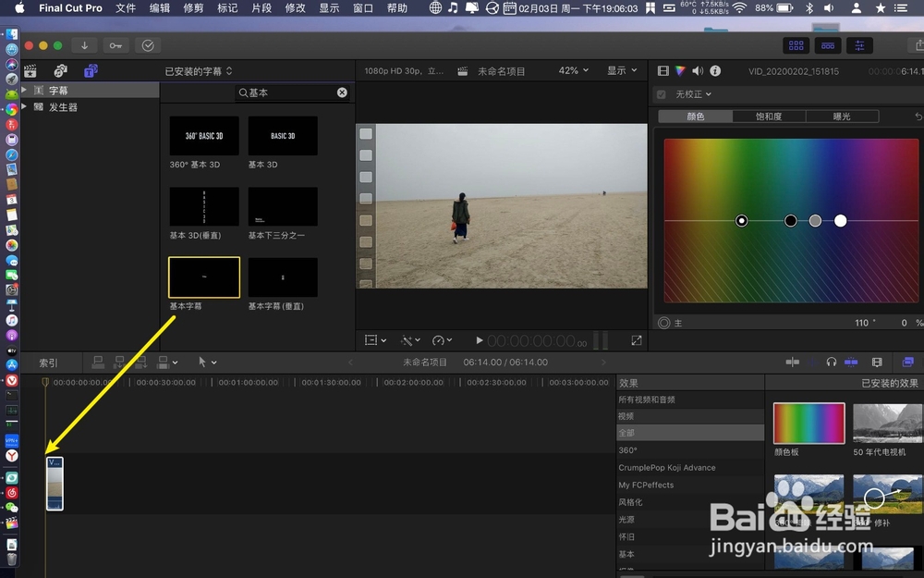The image size is (924, 578).
Task: Click the white puck on the color board
Action: pyautogui.click(x=840, y=220)
